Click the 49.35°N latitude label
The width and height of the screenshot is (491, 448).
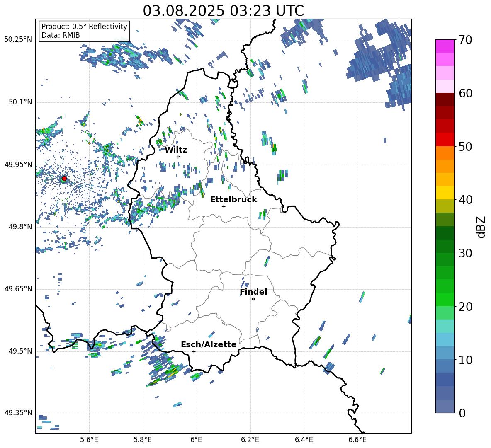coord(18,413)
